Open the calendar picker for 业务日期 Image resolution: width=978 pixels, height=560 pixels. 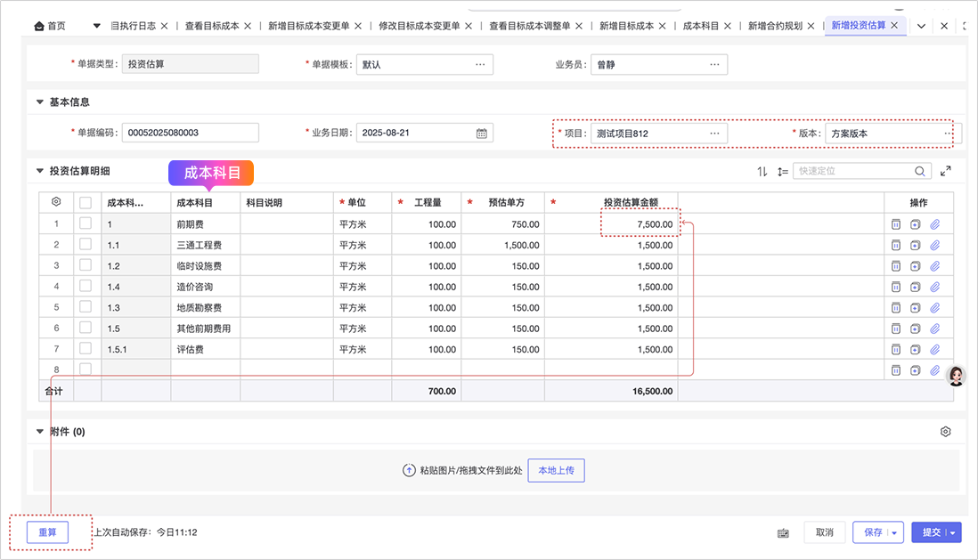point(482,134)
